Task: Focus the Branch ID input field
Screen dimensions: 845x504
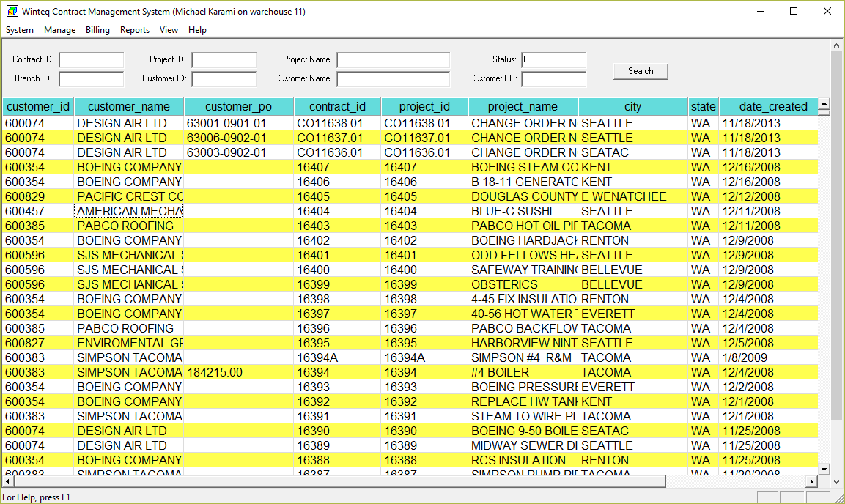Action: (91, 78)
